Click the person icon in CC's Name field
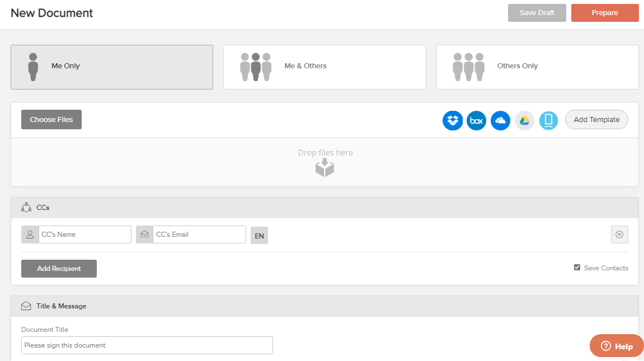The image size is (644, 361). [x=30, y=234]
